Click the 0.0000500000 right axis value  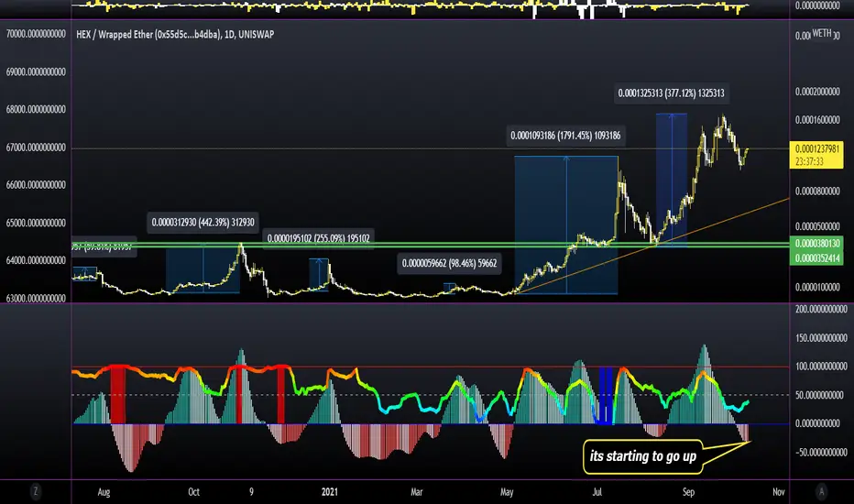click(817, 226)
